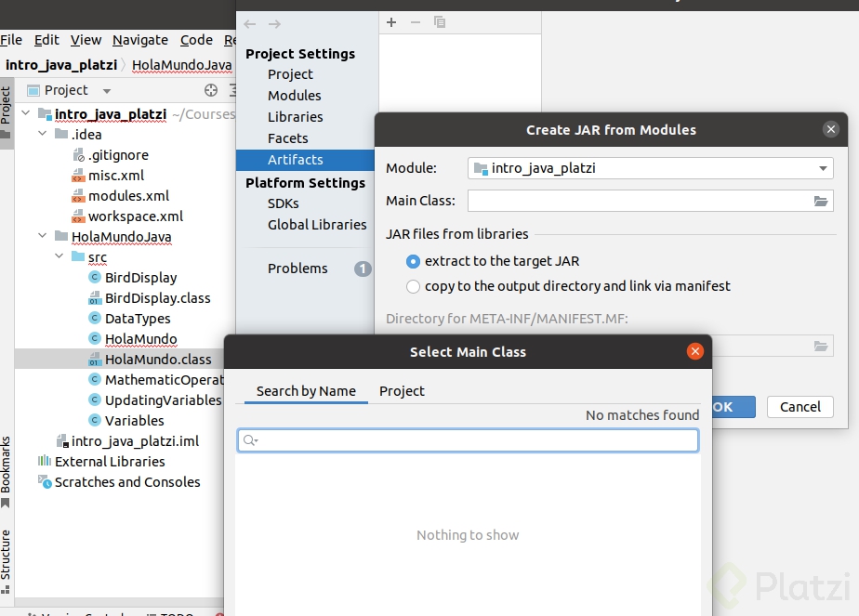Viewport: 859px width, 616px height.
Task: Click HolaMundoJava breadcrumb in navigation bar
Action: (x=182, y=65)
